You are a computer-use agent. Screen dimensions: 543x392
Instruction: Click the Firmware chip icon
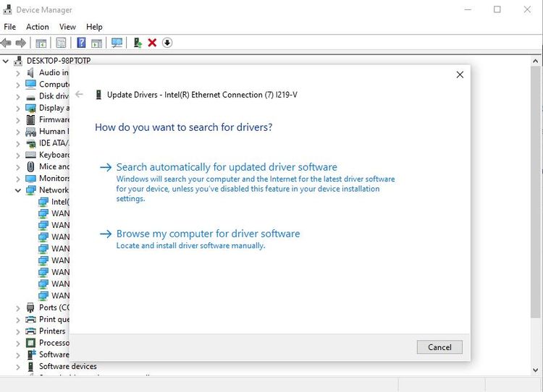tap(30, 120)
